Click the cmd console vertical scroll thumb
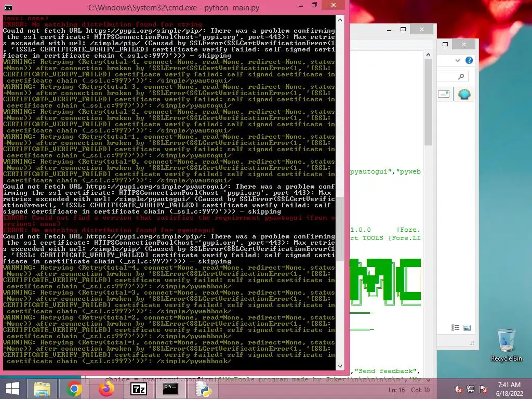Viewport: 532px width, 399px height. coord(340,229)
